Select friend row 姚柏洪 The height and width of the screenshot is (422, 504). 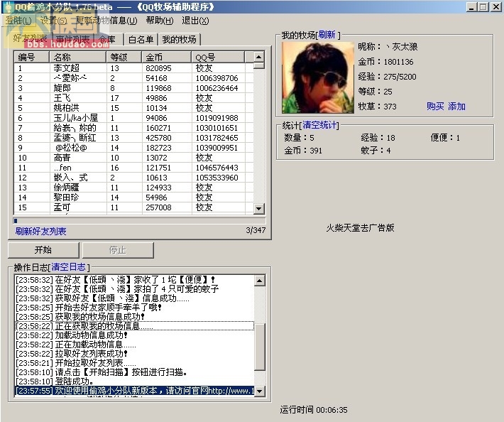click(x=133, y=108)
